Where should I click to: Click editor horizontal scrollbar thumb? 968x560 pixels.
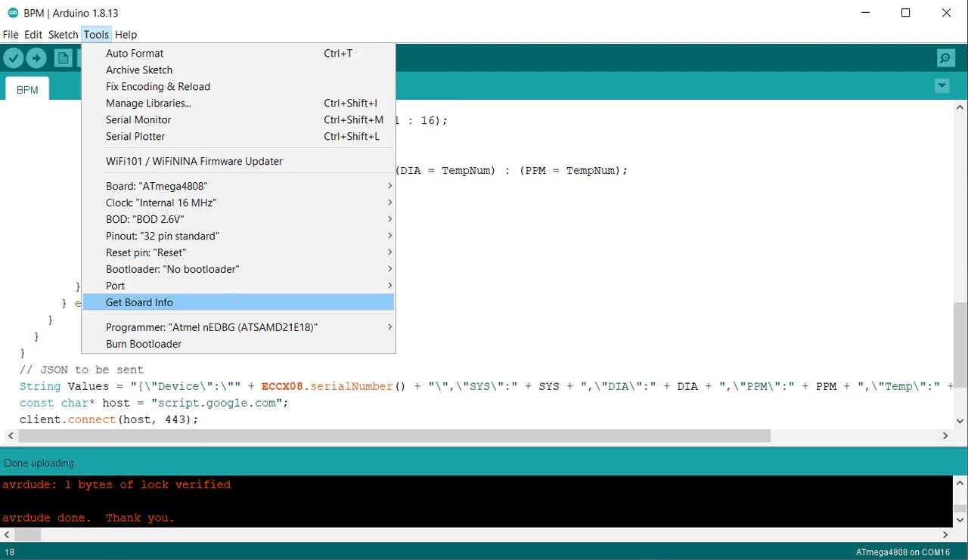[x=394, y=436]
